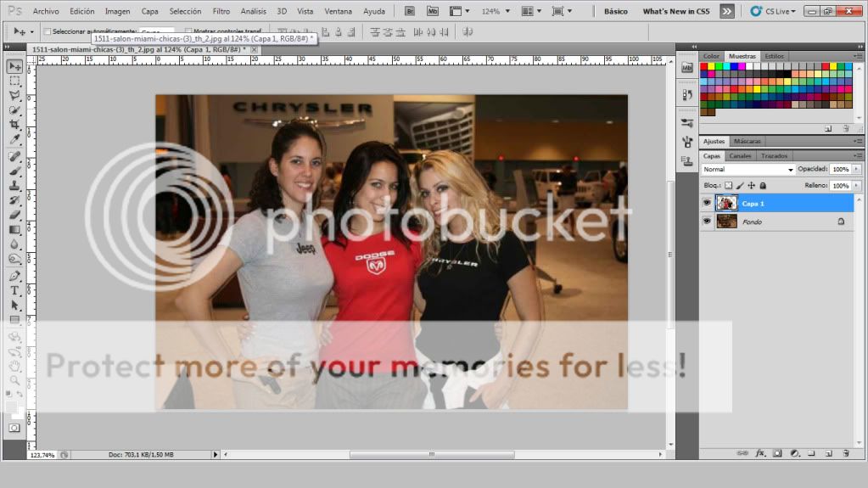Screen dimensions: 868x488
Task: Switch to the Máscaras tab
Action: click(x=747, y=141)
